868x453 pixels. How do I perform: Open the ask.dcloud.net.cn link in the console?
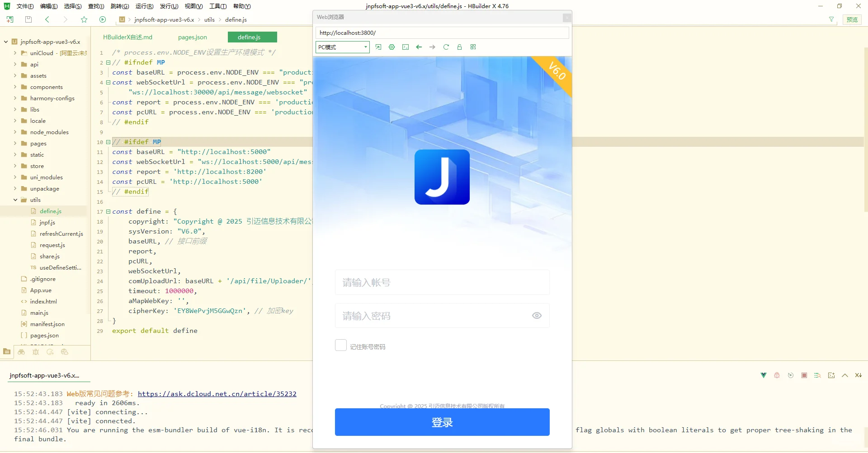(x=217, y=393)
